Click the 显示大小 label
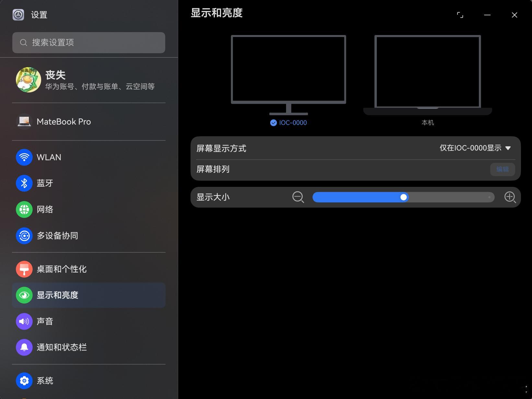The height and width of the screenshot is (399, 532). click(213, 197)
